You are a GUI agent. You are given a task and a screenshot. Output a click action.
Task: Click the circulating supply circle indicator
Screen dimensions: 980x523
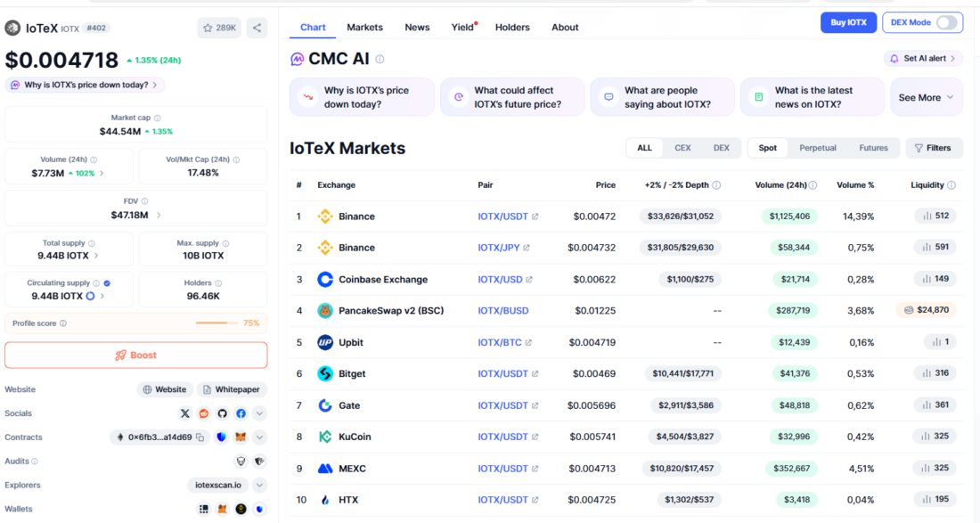[x=91, y=296]
